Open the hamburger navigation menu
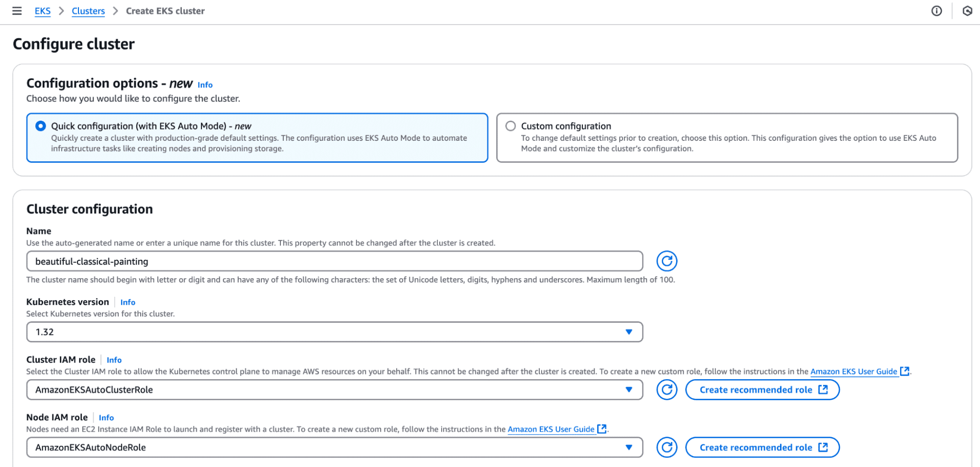980x467 pixels. [17, 11]
